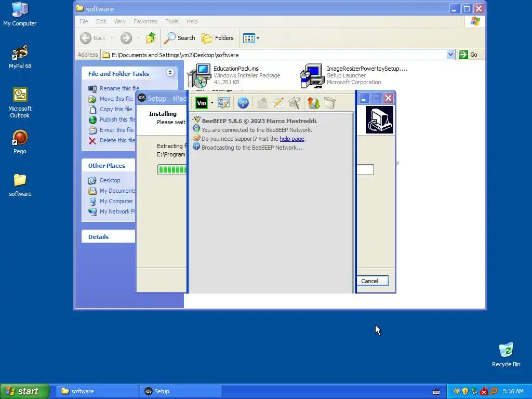The image size is (532, 399).
Task: Select My Computer desktop icon
Action: tap(20, 14)
